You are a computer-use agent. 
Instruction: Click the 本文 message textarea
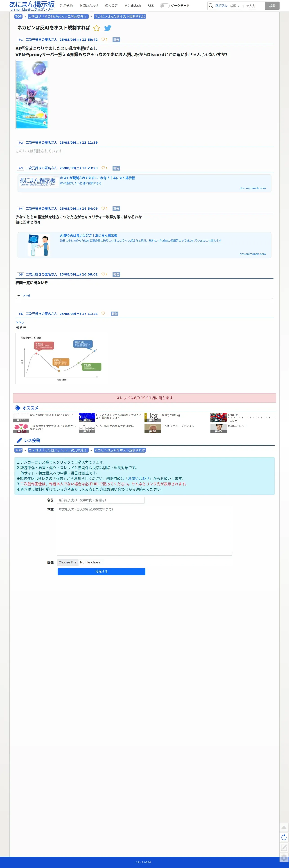pos(144,531)
